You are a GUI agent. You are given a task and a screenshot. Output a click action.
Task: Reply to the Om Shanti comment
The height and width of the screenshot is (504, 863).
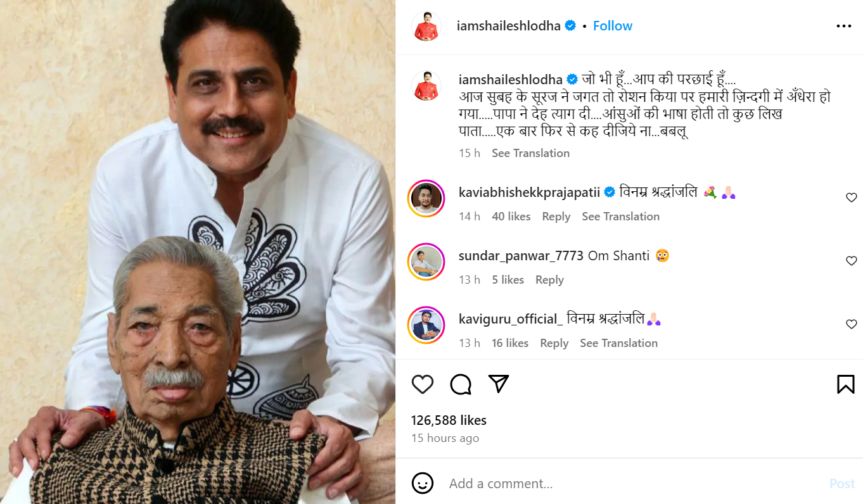point(549,280)
